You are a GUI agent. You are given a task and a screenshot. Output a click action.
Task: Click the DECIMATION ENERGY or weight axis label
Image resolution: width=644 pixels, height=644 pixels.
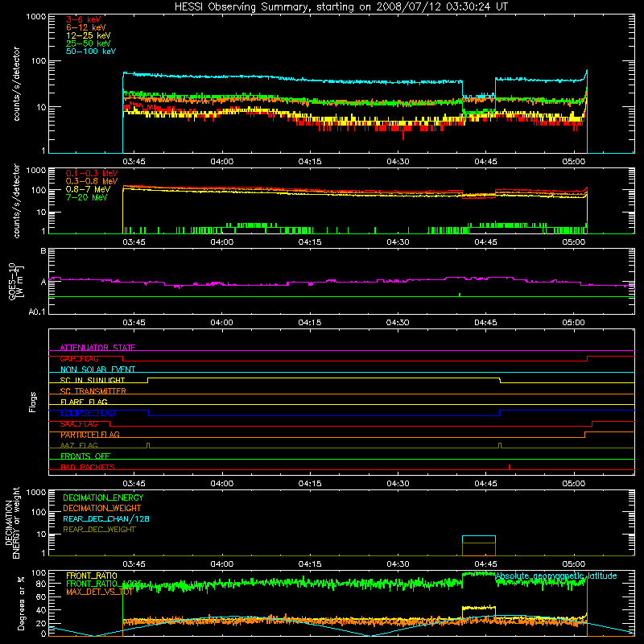(x=13, y=522)
